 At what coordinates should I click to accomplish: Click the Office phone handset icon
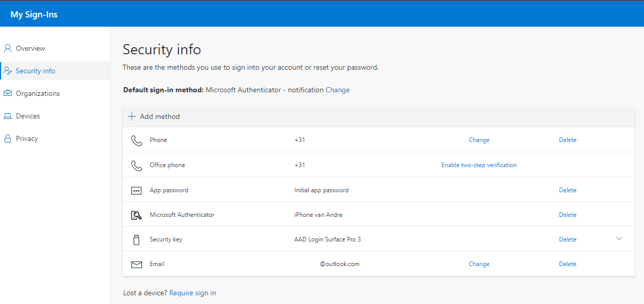pyautogui.click(x=136, y=166)
